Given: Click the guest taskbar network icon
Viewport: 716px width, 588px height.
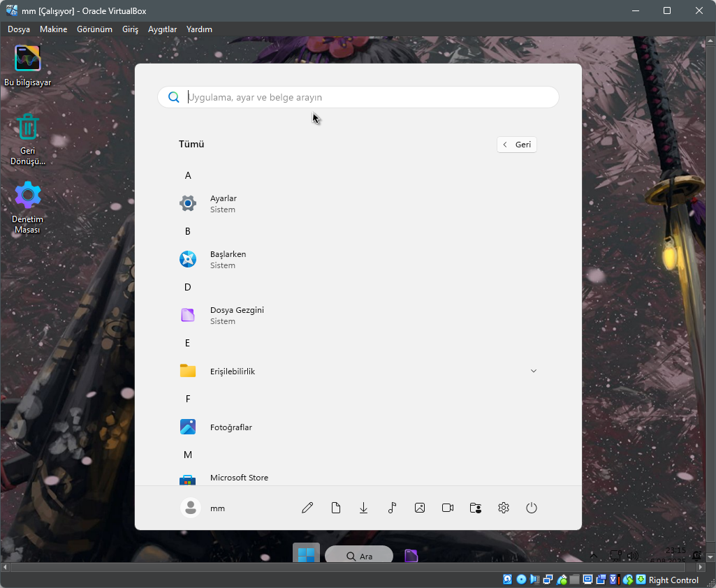Looking at the screenshot, I should pos(616,556).
